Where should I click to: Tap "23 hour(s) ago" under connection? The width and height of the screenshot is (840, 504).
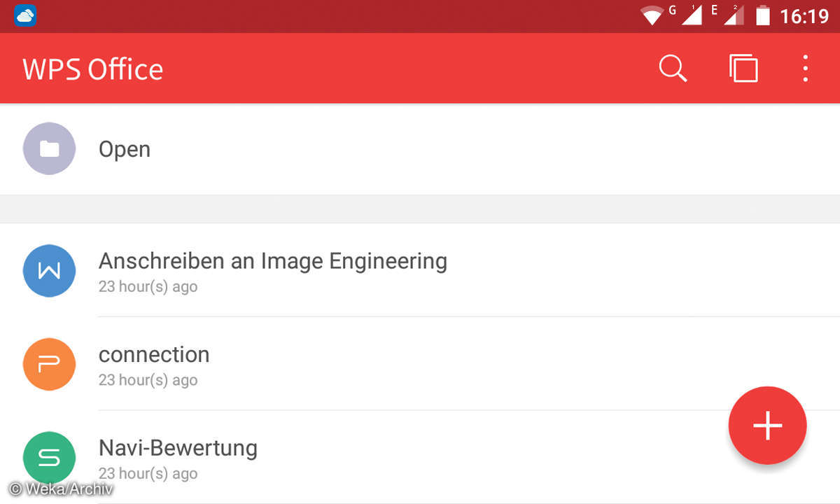click(148, 380)
